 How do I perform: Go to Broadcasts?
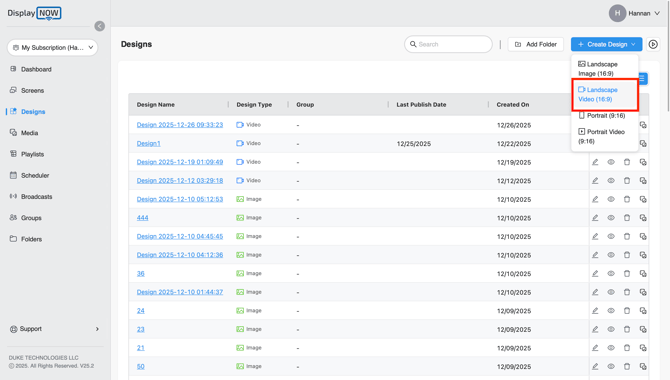36,197
